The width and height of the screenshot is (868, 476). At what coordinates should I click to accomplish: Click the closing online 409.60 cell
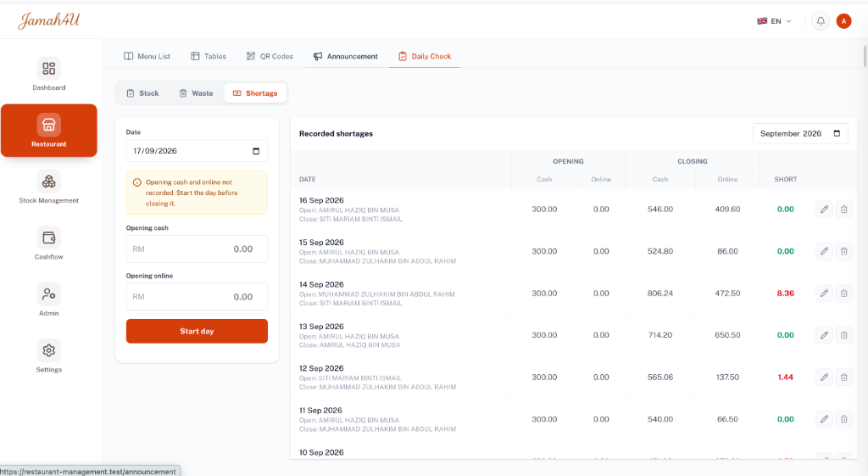pos(727,210)
